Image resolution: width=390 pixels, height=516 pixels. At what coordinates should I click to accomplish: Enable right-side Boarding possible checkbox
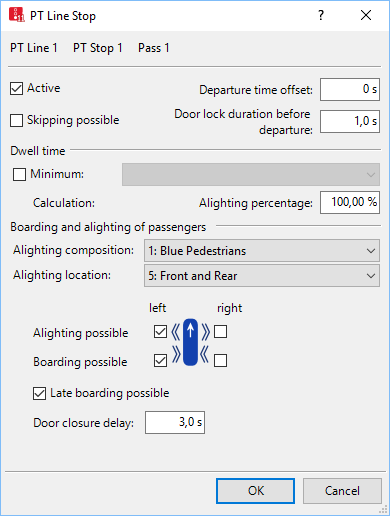pyautogui.click(x=220, y=360)
